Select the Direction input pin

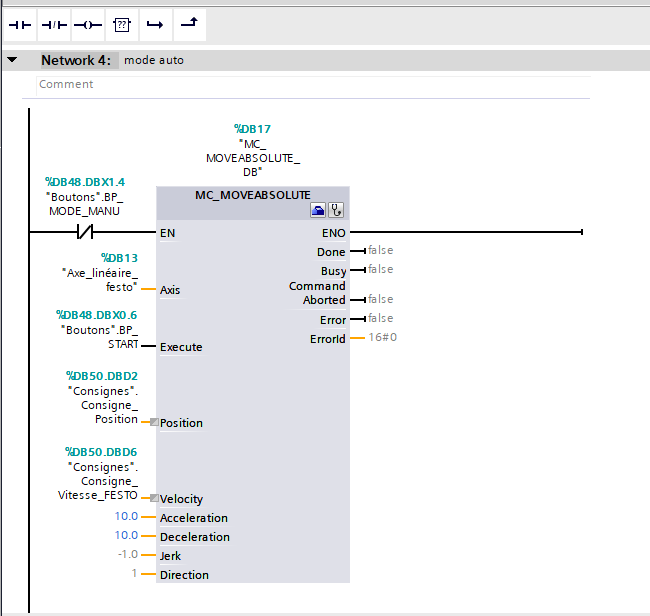click(x=184, y=575)
